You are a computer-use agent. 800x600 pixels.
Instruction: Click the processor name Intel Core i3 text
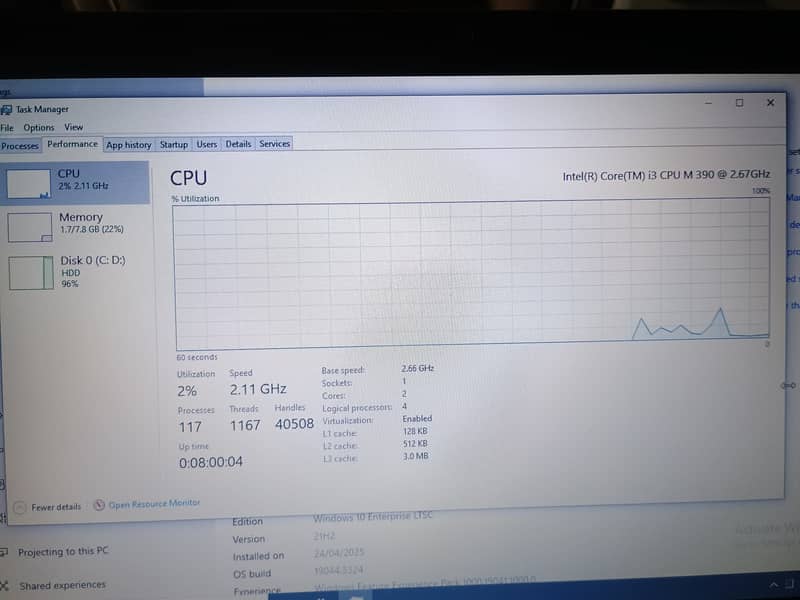666,175
